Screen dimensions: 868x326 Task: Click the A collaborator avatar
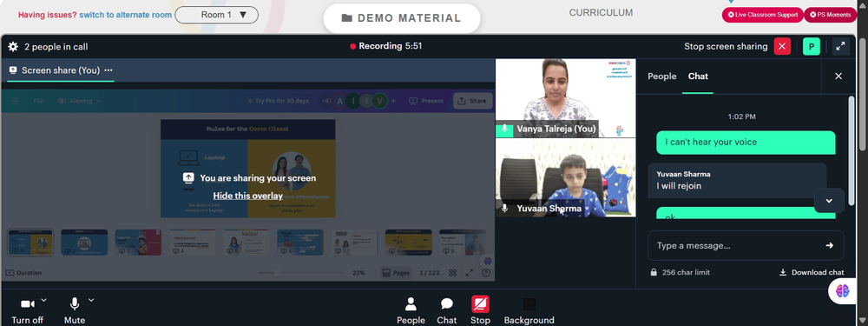[x=340, y=101]
